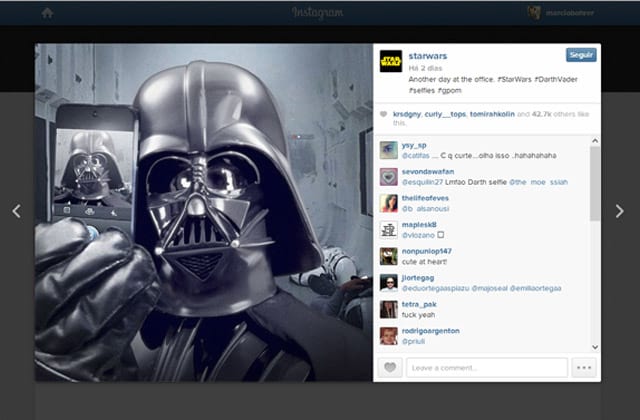Image resolution: width=640 pixels, height=420 pixels.
Task: Open nonpuniop147 avatar thumbnail
Action: coord(389,256)
